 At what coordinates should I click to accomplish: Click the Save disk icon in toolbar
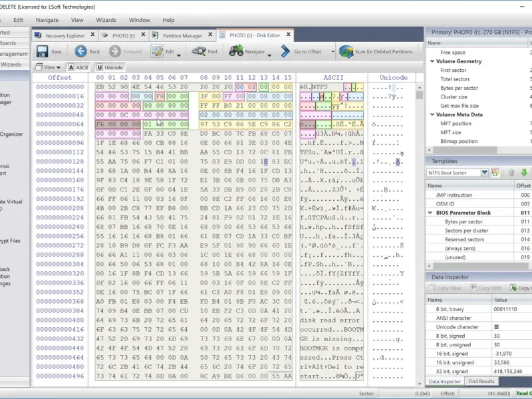[x=42, y=51]
